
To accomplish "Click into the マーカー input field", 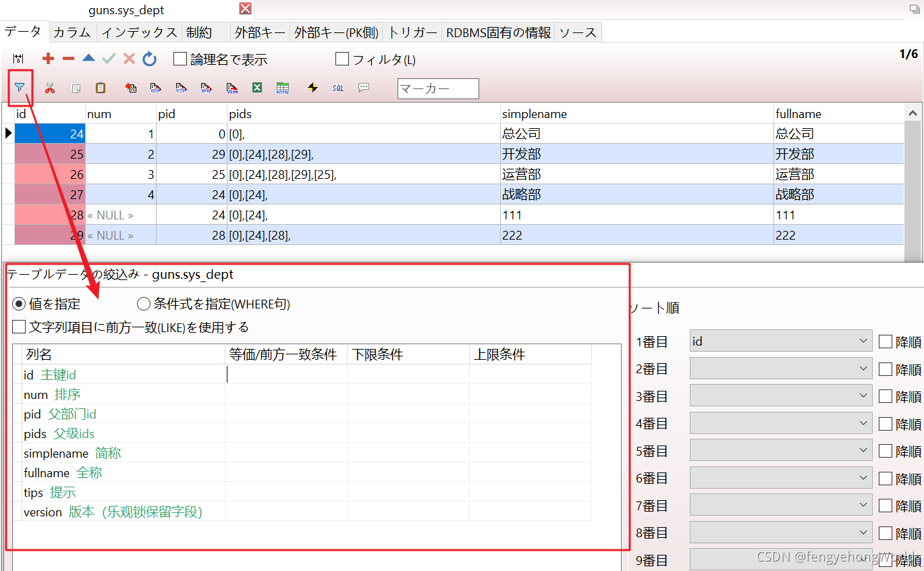I will pyautogui.click(x=438, y=88).
